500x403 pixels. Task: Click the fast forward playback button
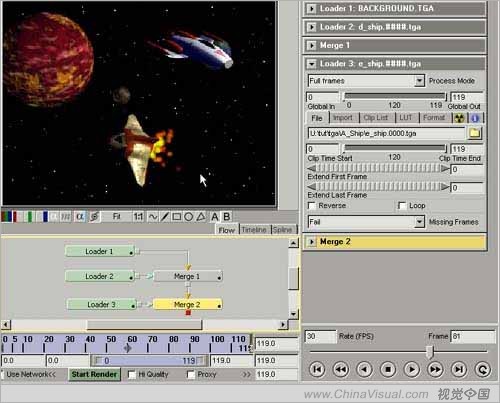pos(435,369)
